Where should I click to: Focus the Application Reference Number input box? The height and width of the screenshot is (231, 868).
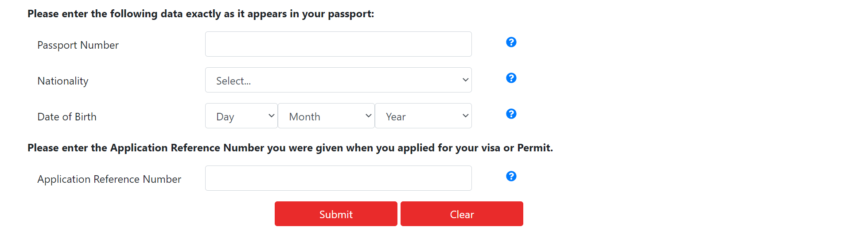338,178
